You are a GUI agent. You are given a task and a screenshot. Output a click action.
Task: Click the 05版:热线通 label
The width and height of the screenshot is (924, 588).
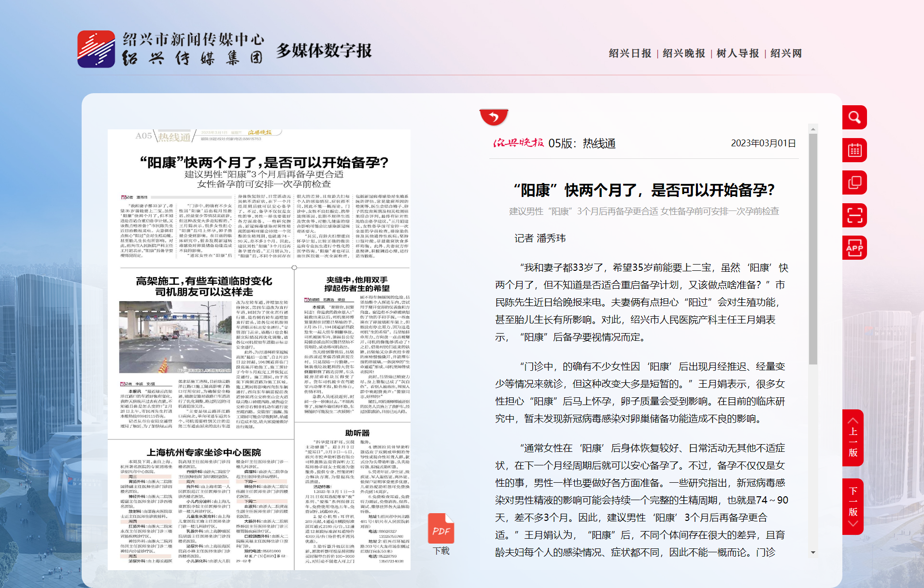[x=582, y=143]
